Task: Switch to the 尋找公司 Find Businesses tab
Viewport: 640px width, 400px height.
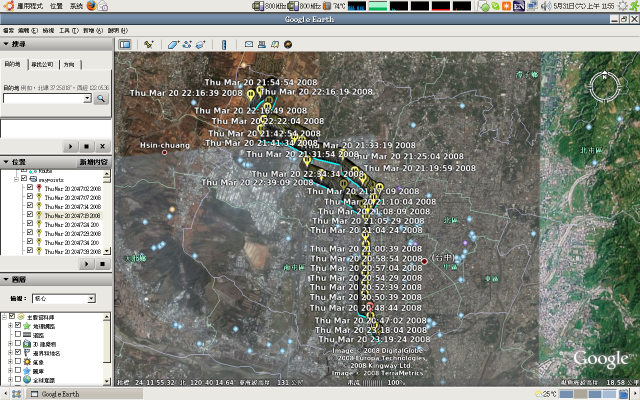Action: (x=42, y=64)
